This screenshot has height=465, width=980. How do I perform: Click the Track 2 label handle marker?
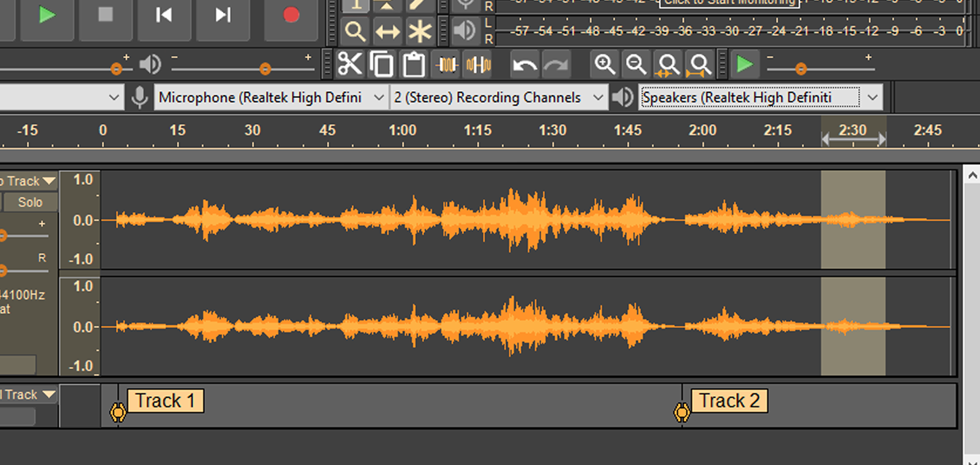(681, 412)
